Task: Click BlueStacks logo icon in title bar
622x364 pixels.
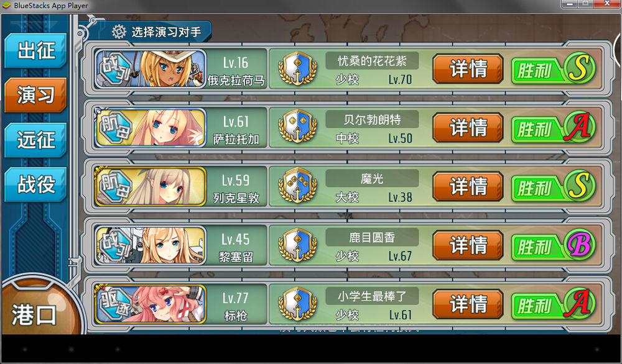Action: click(6, 6)
